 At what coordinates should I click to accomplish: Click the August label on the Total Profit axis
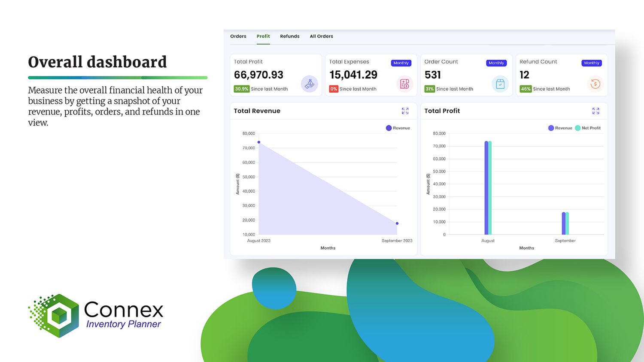tap(488, 241)
